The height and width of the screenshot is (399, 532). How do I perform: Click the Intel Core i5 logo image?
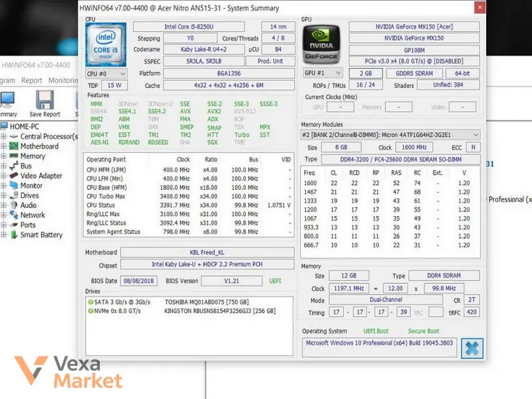click(106, 45)
